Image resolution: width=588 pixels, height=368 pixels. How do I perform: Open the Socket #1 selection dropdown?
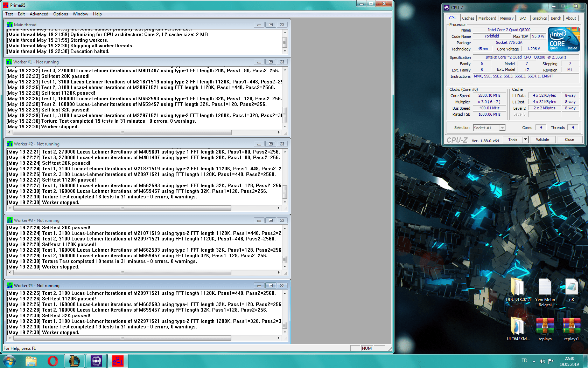click(489, 128)
